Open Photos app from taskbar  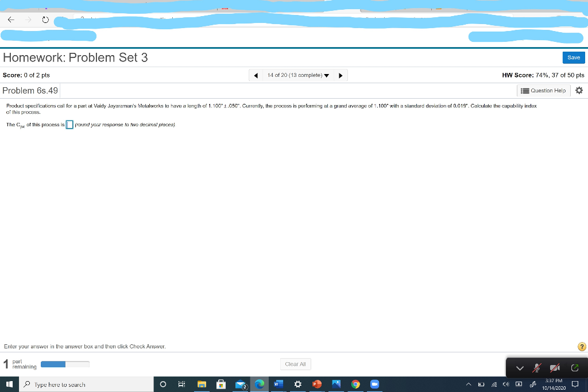pos(336,384)
